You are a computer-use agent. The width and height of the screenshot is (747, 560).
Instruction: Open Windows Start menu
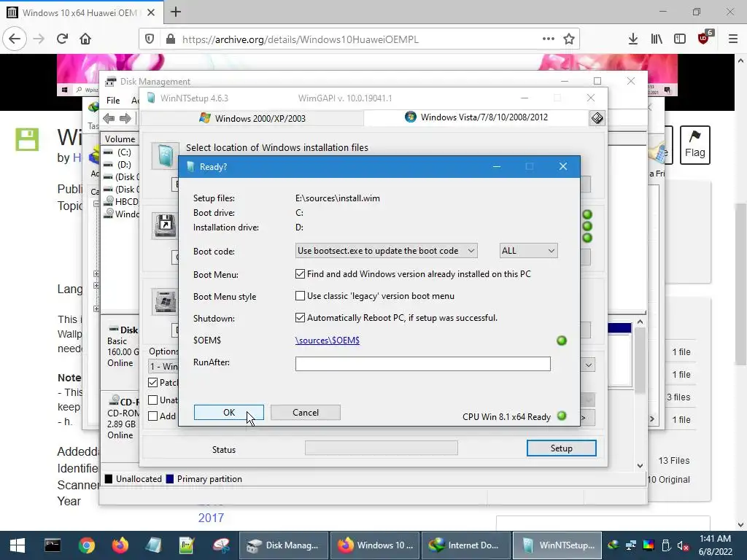point(18,545)
